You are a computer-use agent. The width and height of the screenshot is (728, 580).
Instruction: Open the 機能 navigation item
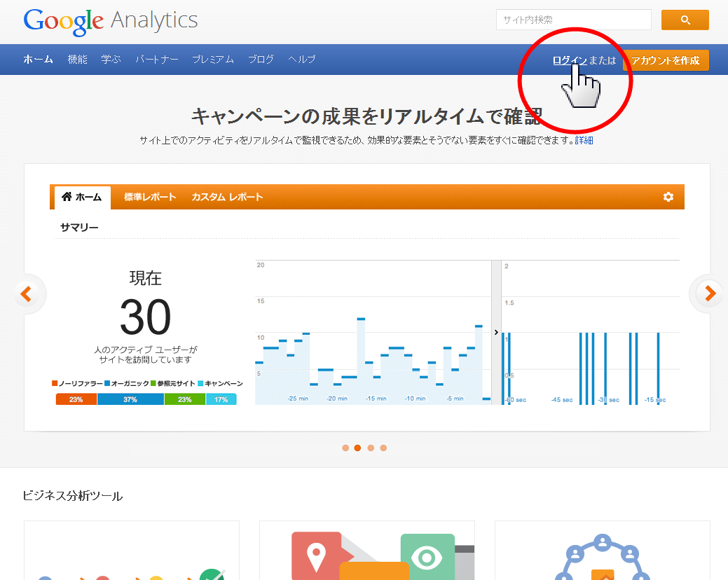coord(78,60)
